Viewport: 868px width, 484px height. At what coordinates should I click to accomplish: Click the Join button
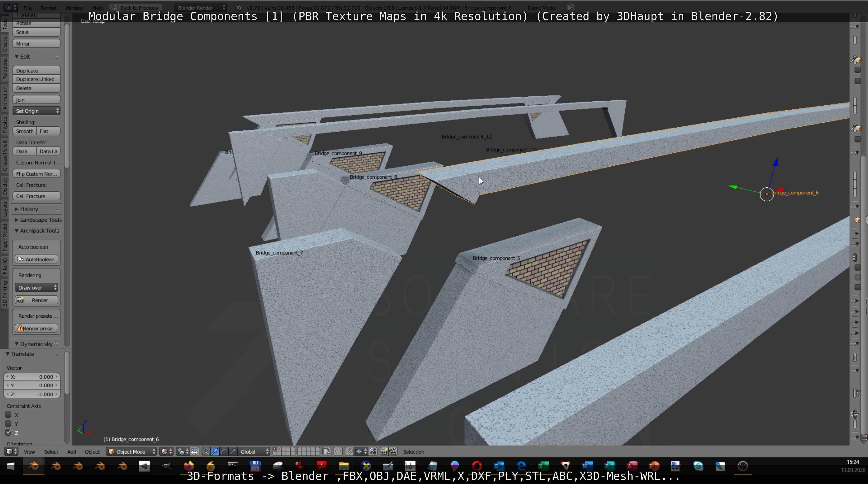(x=36, y=100)
